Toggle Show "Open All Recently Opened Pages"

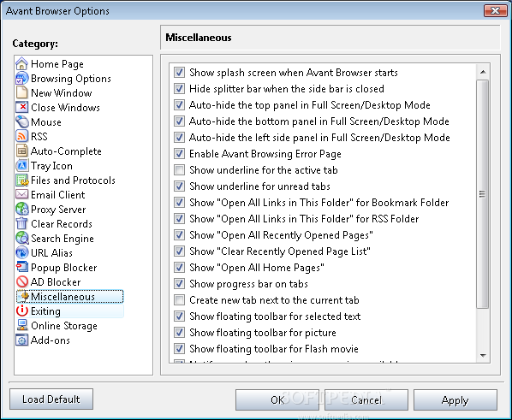[x=179, y=234]
